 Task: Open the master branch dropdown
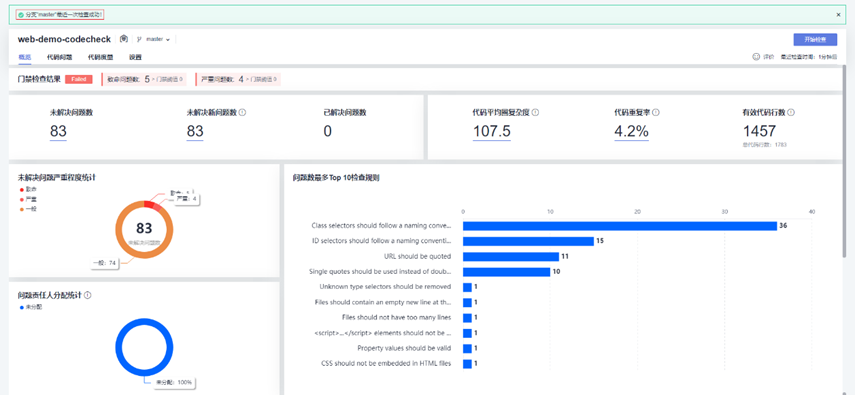(158, 39)
